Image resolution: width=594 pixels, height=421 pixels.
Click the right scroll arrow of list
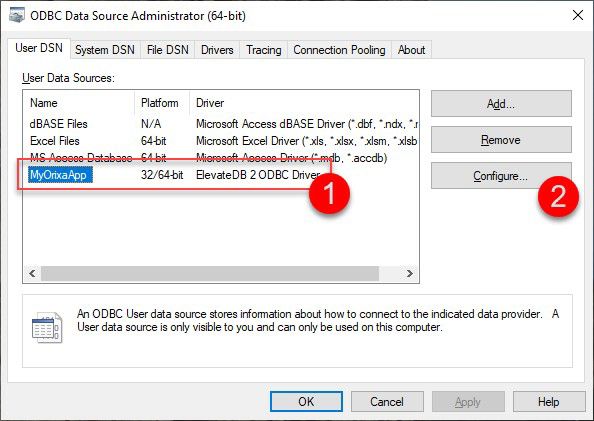tap(410, 273)
